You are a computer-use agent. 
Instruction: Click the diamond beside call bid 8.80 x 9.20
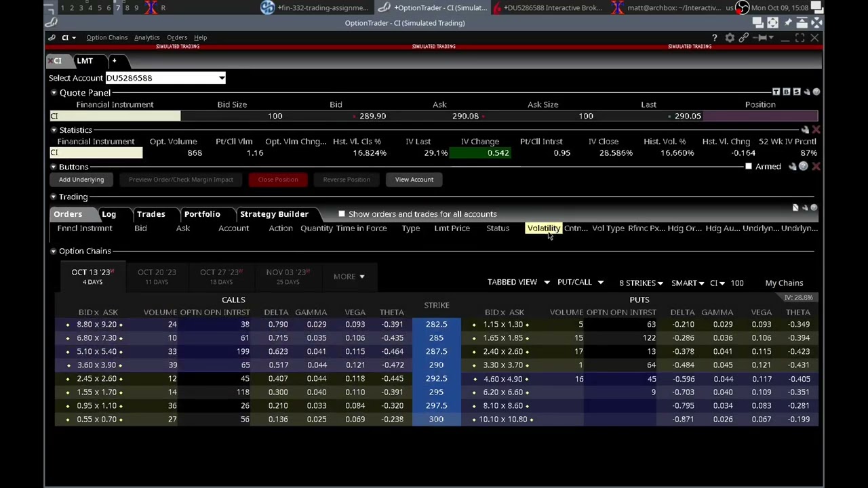pyautogui.click(x=68, y=325)
